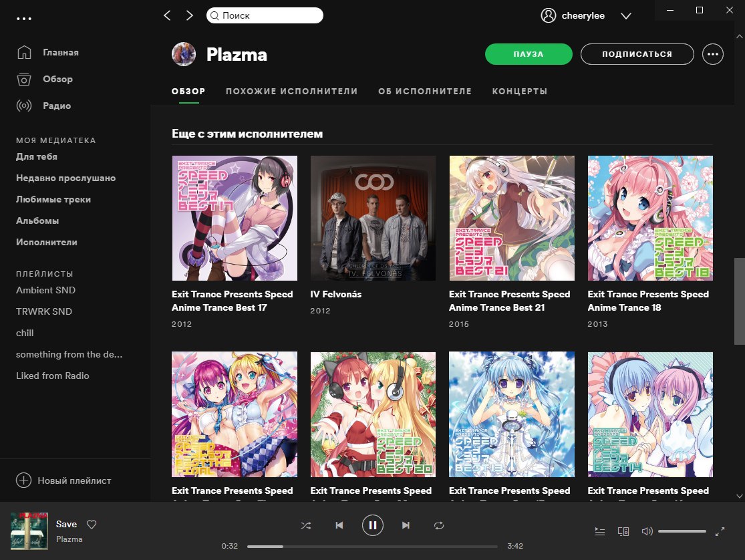Screen dimensions: 745x560
Task: Skip to previous track
Action: 339,525
